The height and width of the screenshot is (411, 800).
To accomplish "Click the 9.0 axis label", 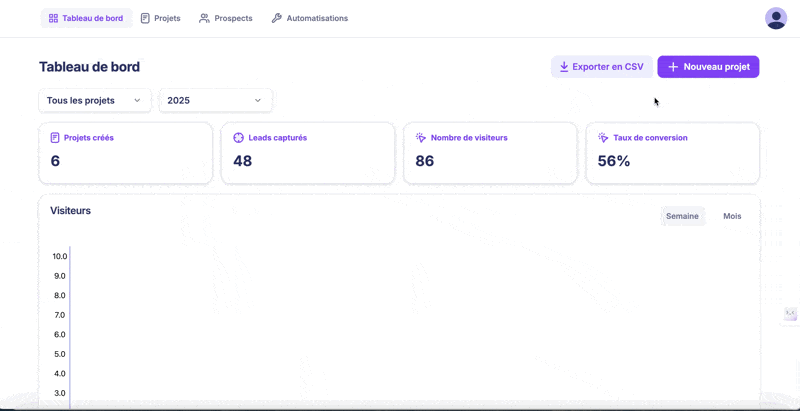I will pos(60,276).
